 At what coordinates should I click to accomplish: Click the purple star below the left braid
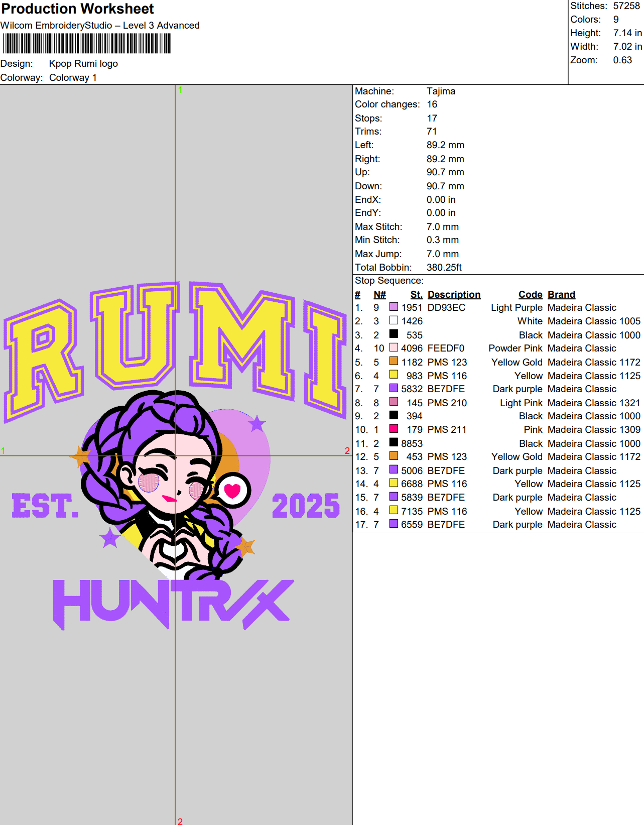pyautogui.click(x=110, y=538)
